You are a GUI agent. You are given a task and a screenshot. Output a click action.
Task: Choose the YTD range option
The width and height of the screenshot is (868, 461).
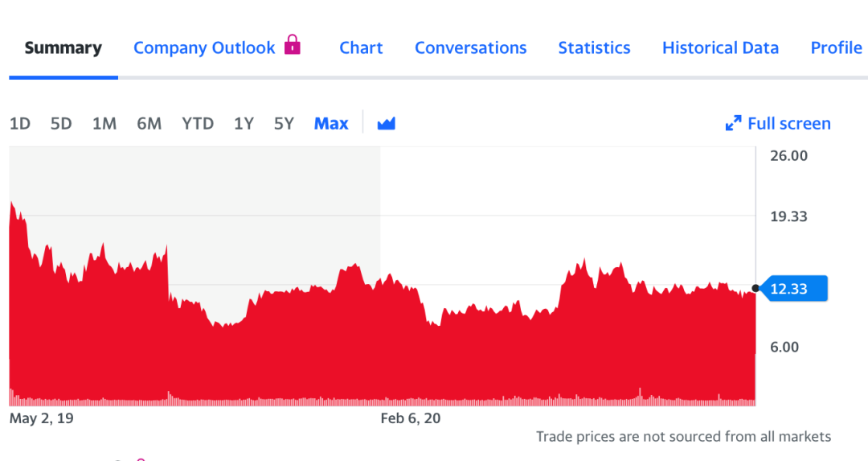tap(198, 123)
